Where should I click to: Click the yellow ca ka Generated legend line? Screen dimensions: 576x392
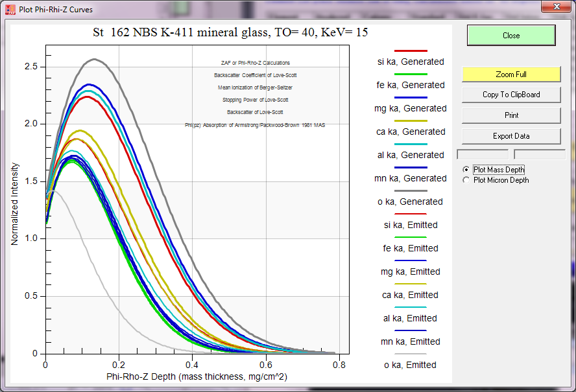pyautogui.click(x=411, y=121)
